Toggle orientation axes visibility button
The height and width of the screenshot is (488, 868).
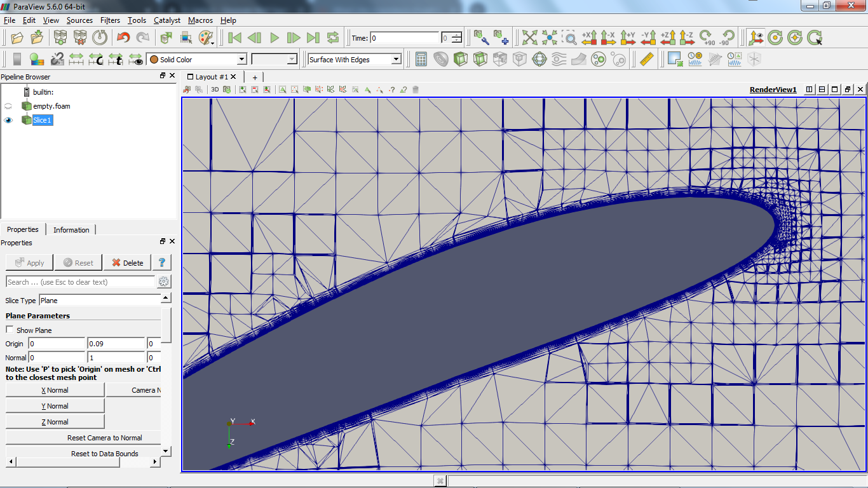(x=755, y=38)
